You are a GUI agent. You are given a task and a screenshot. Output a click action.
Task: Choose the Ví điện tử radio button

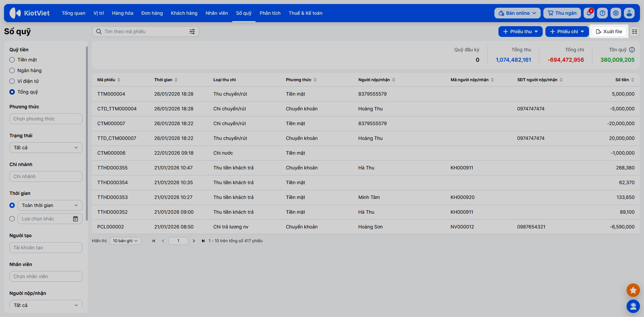pos(12,81)
